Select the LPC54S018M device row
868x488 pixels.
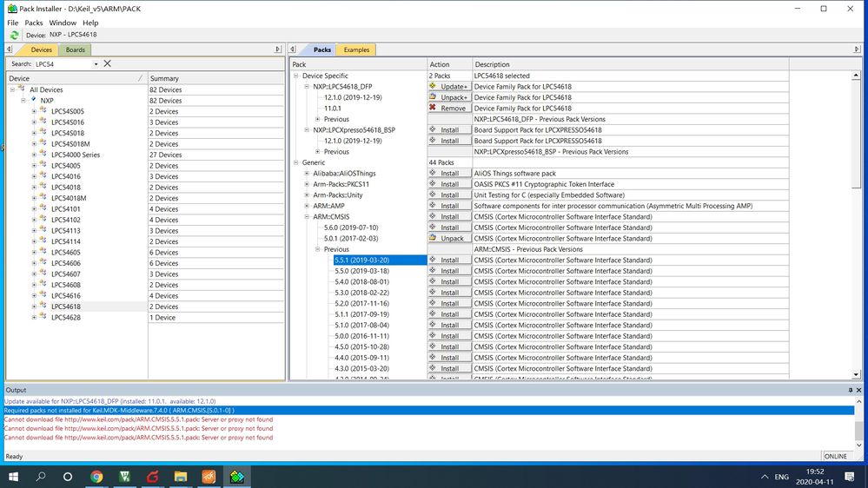tap(145, 144)
